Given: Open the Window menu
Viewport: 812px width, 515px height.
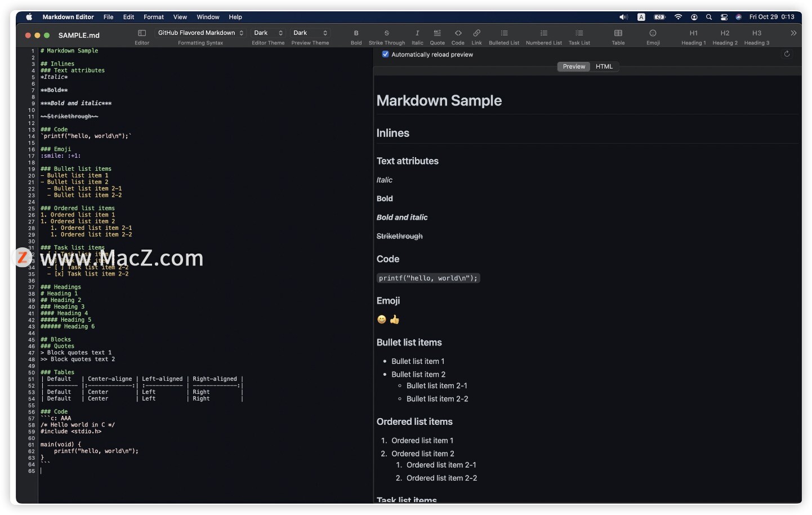Looking at the screenshot, I should [208, 17].
